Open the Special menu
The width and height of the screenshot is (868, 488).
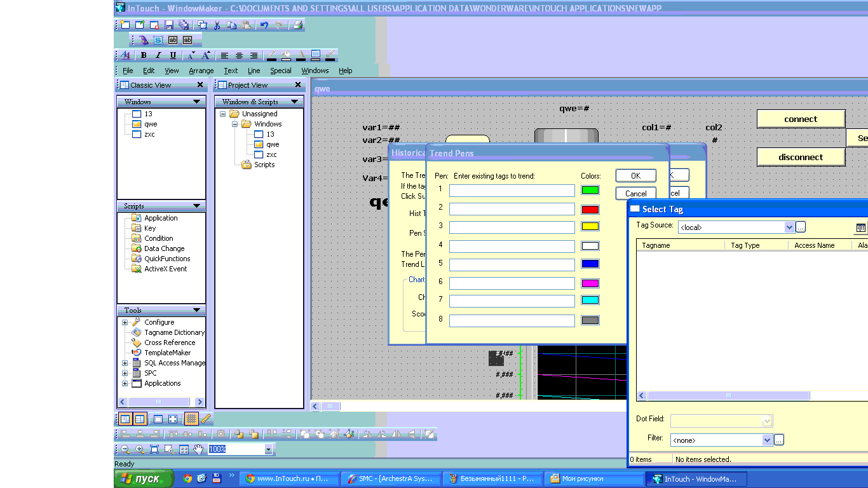(280, 71)
